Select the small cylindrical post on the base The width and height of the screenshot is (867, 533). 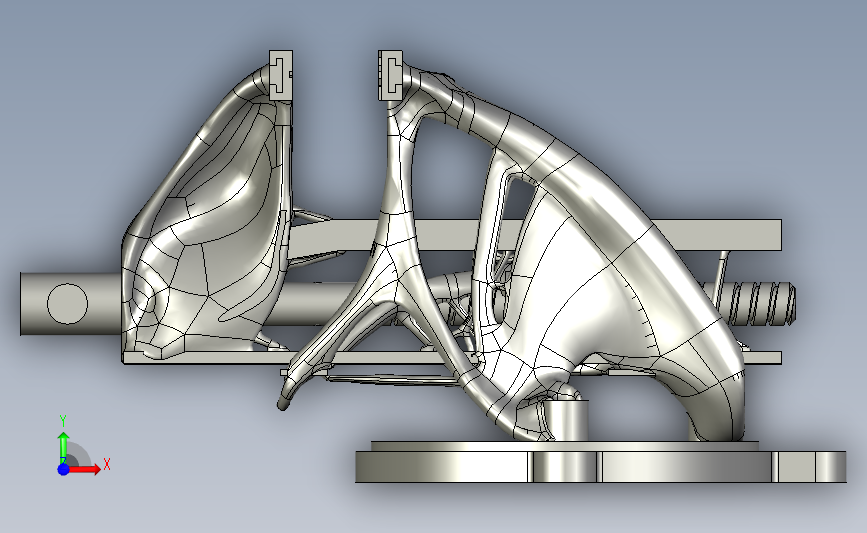pos(566,420)
